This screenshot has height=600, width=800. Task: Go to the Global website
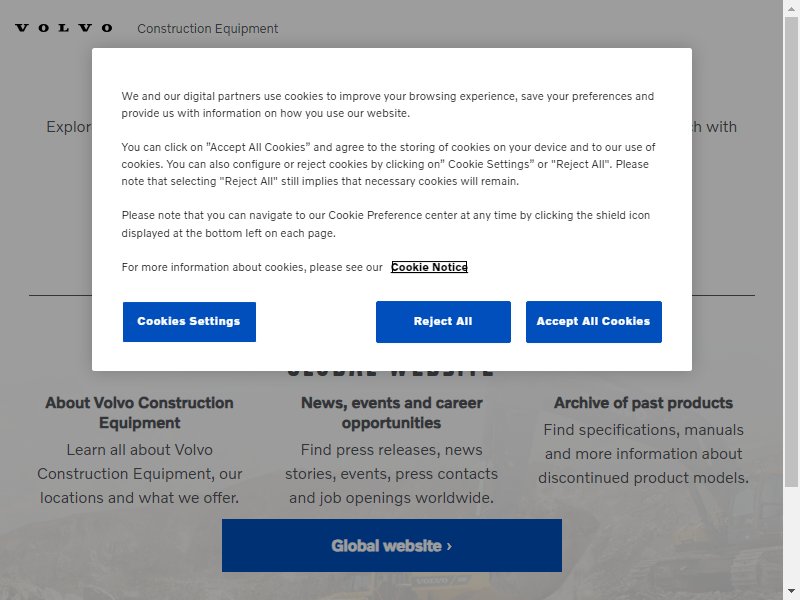(x=392, y=545)
